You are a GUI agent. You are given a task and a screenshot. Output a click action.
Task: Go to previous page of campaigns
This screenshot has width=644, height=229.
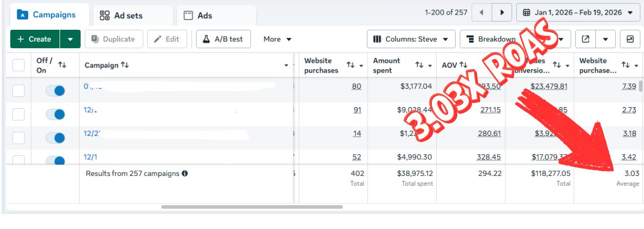click(x=482, y=12)
